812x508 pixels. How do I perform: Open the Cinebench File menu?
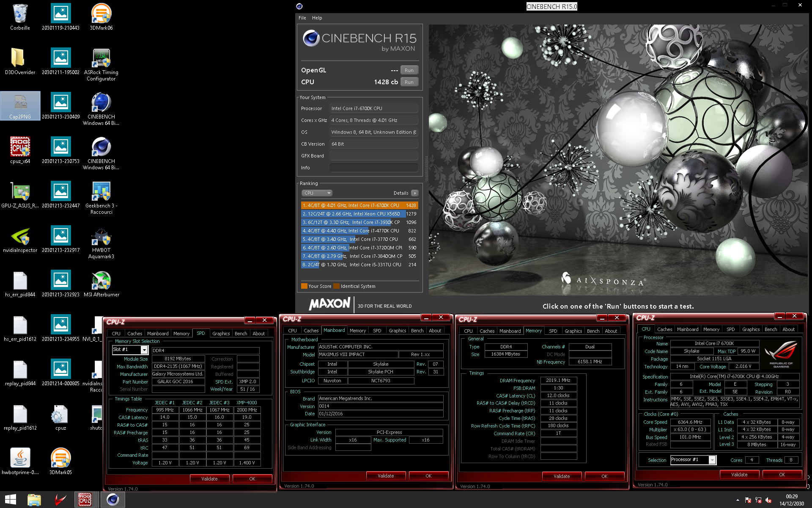pyautogui.click(x=302, y=18)
